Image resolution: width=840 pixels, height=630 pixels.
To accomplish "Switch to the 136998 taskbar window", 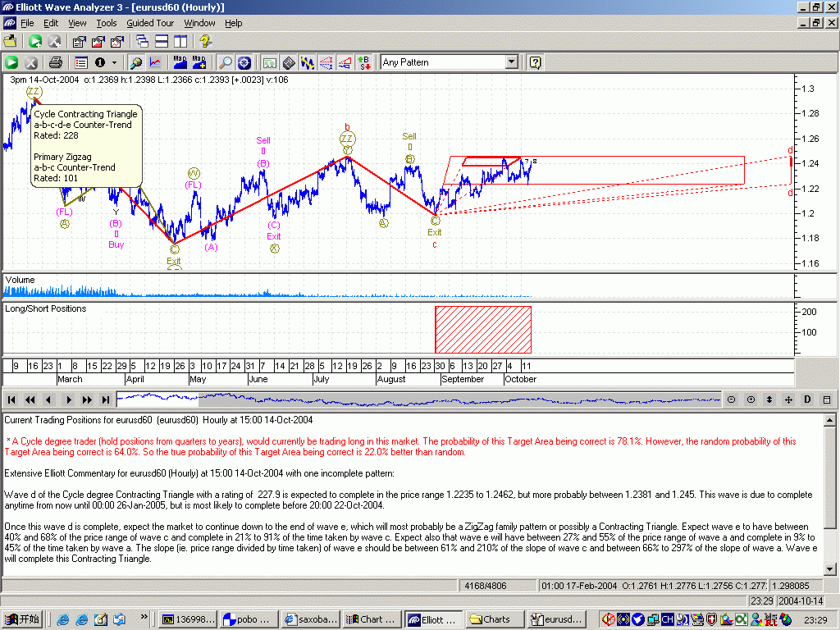I will click(188, 619).
